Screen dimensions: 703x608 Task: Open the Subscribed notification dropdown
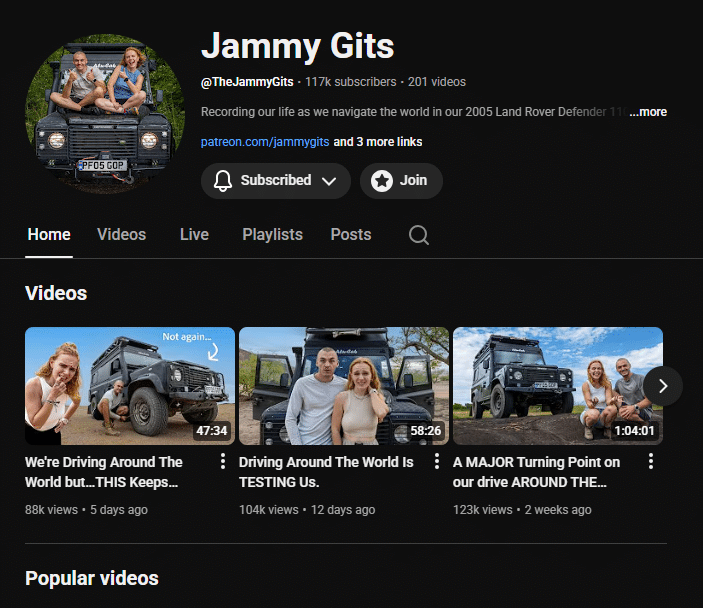point(275,181)
